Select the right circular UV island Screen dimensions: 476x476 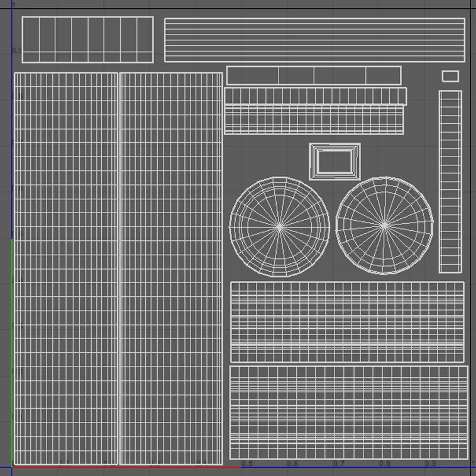click(x=384, y=226)
